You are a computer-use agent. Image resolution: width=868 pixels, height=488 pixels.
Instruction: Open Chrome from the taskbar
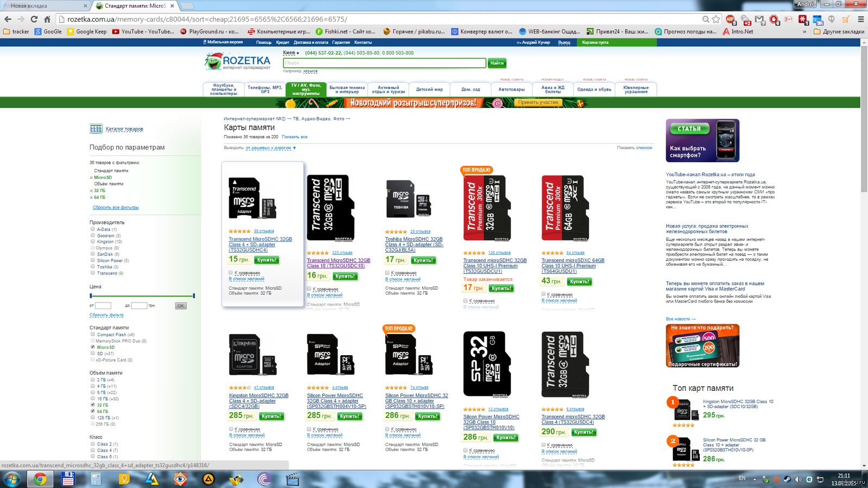[40, 479]
